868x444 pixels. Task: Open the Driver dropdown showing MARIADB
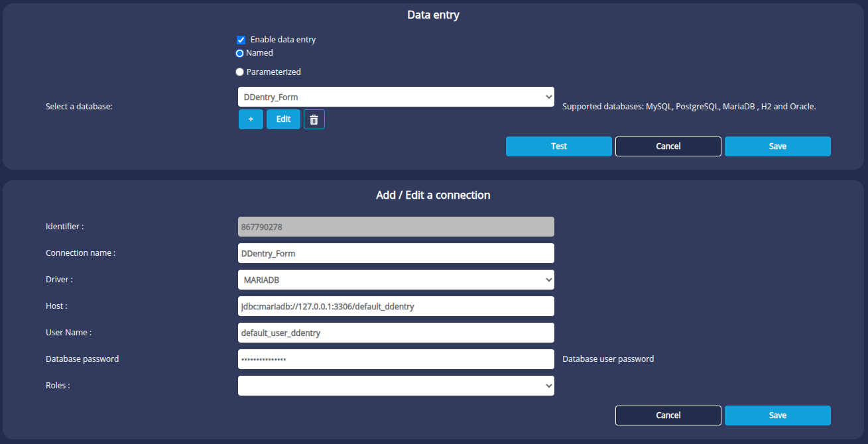(395, 279)
